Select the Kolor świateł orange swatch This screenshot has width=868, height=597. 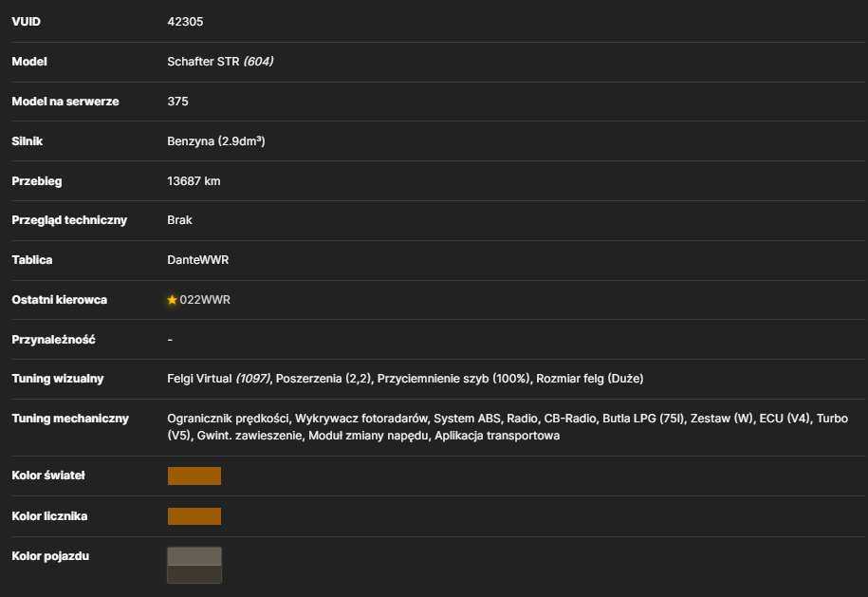(x=194, y=476)
